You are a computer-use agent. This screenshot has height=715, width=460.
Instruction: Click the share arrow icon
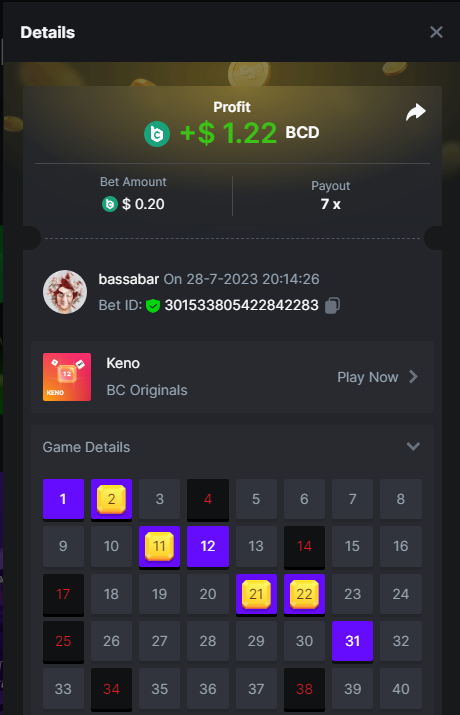click(416, 112)
